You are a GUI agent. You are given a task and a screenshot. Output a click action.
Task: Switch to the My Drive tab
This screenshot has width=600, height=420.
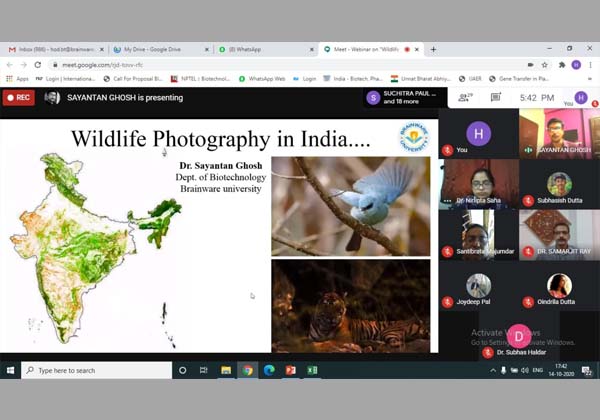point(153,49)
